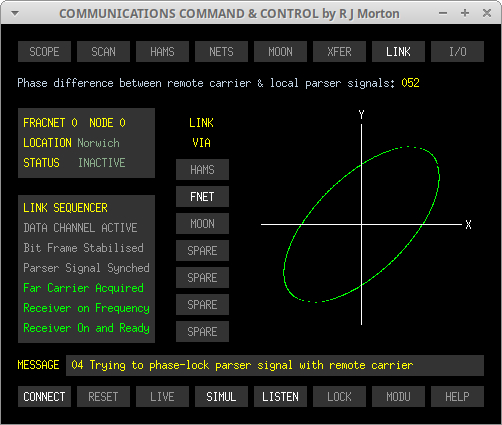Viewport: 502px width, 425px height.
Task: Open HELP
Action: 457,397
